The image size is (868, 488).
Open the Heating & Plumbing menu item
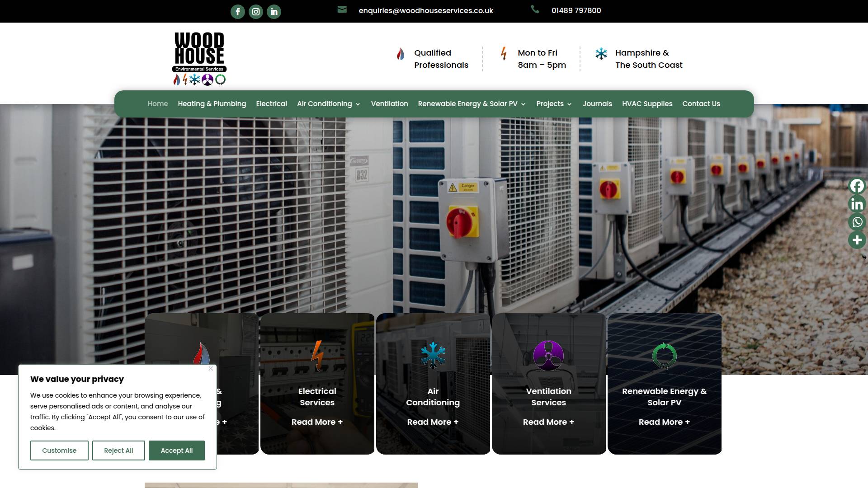pyautogui.click(x=212, y=104)
